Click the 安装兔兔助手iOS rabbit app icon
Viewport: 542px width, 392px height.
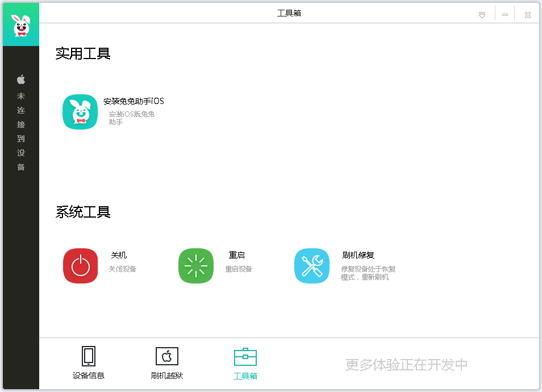pyautogui.click(x=80, y=111)
